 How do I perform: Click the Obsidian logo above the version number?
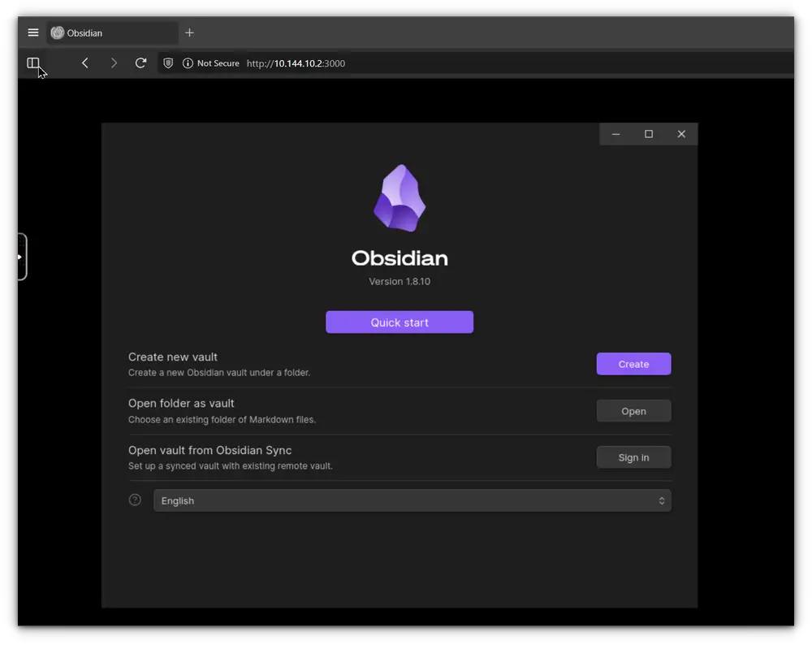(400, 197)
